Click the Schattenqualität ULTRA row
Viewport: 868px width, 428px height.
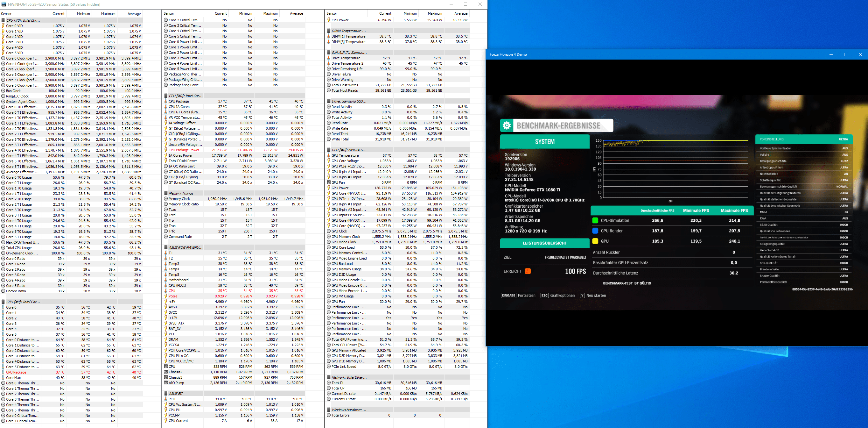click(804, 181)
